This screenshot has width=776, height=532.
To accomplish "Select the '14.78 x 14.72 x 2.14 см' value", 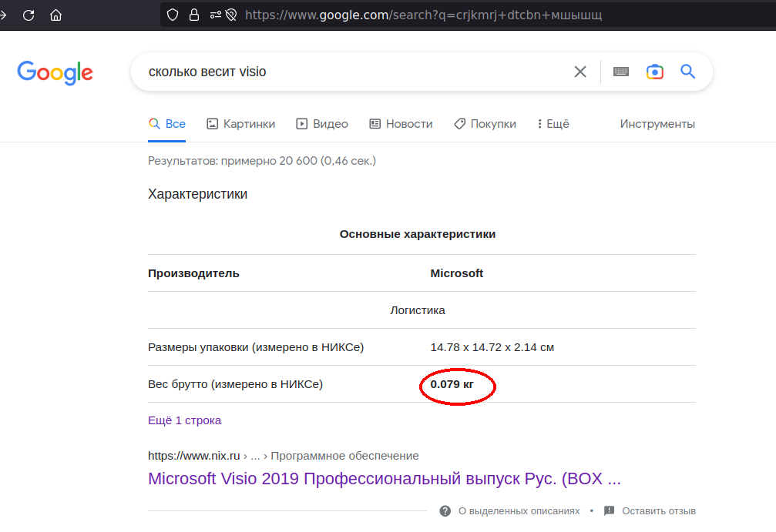I will coord(492,347).
